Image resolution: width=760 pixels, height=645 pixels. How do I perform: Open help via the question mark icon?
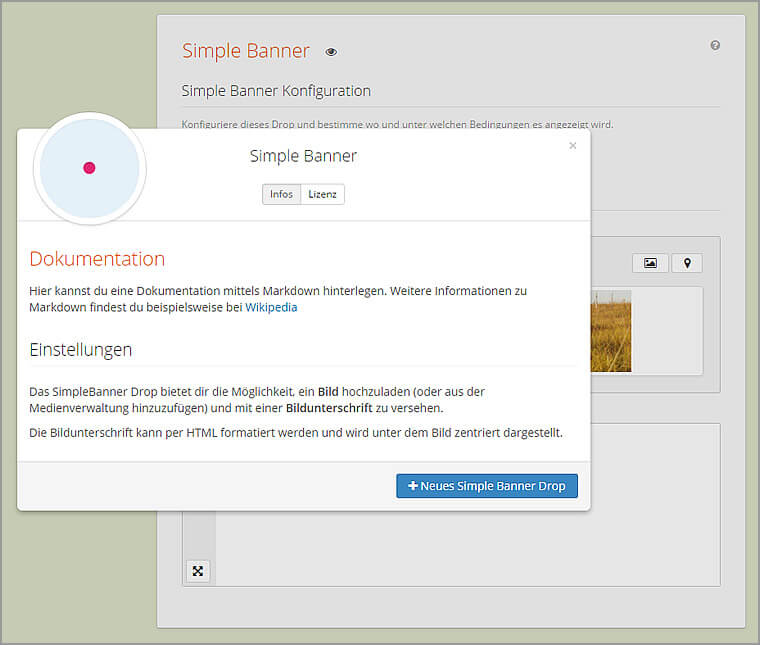[715, 46]
